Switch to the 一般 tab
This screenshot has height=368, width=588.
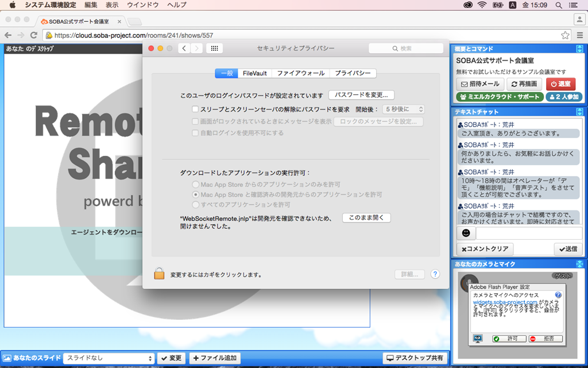[x=226, y=73]
